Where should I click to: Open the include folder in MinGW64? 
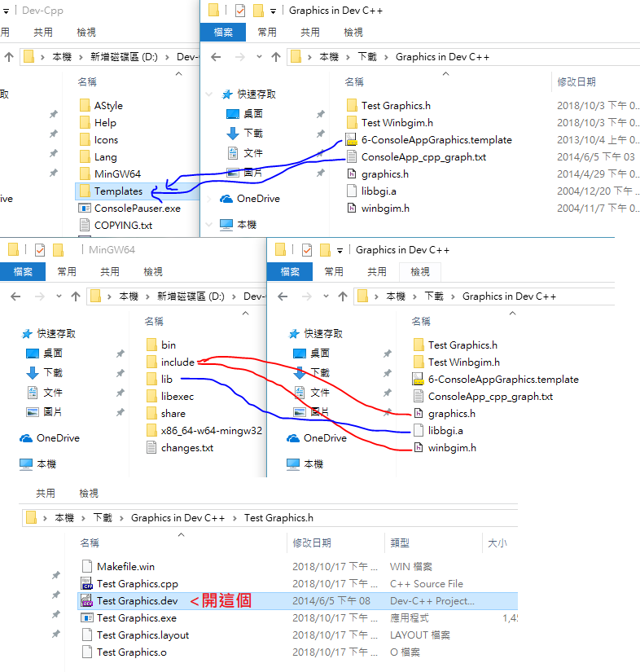point(177,362)
